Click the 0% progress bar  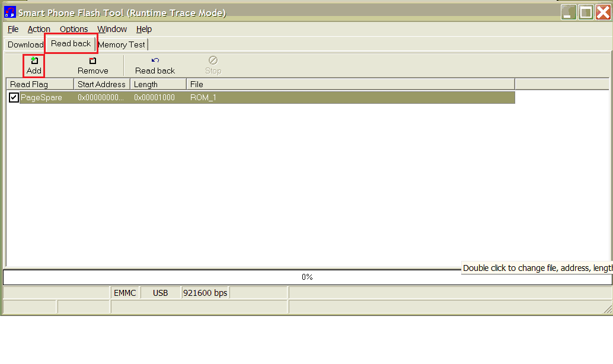click(x=307, y=277)
